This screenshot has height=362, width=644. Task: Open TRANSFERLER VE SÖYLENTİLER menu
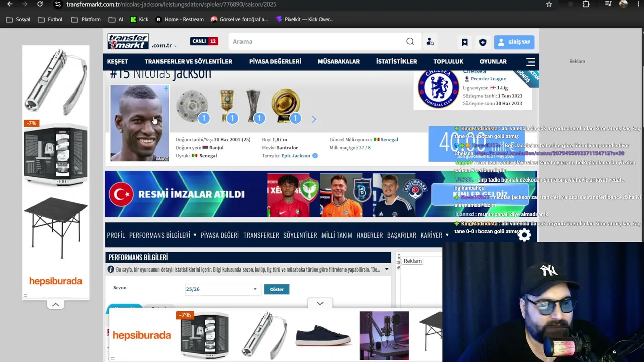tap(189, 61)
